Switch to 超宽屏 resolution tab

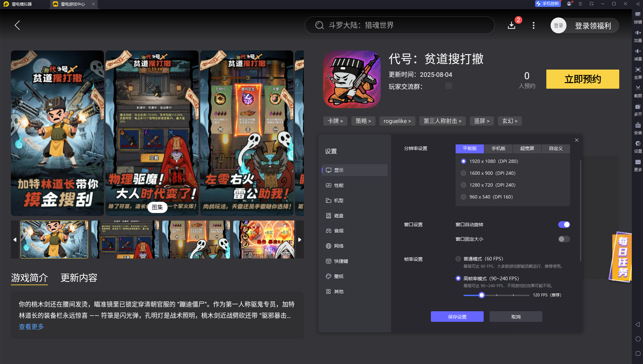(527, 149)
